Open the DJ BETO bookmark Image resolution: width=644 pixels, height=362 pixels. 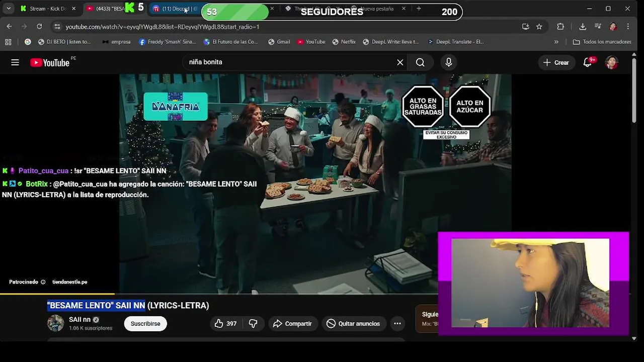64,42
